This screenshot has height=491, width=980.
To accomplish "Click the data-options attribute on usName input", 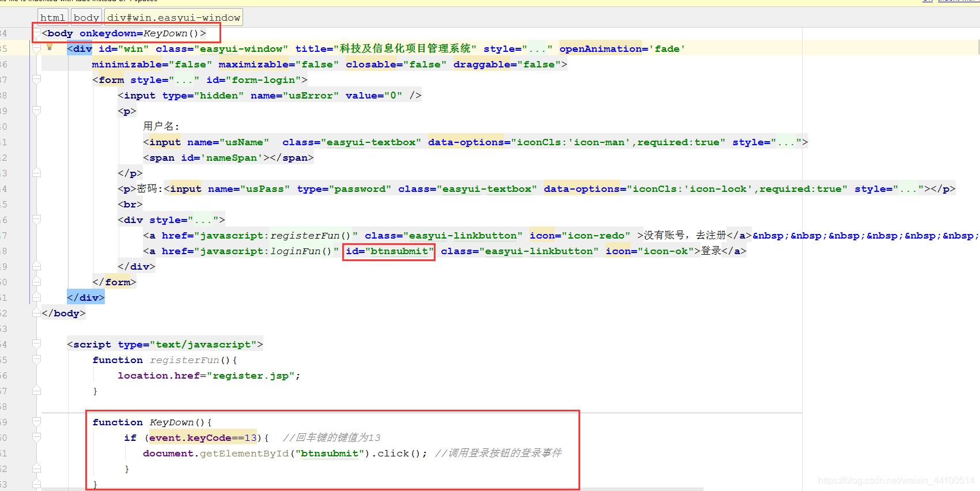I will click(x=577, y=142).
